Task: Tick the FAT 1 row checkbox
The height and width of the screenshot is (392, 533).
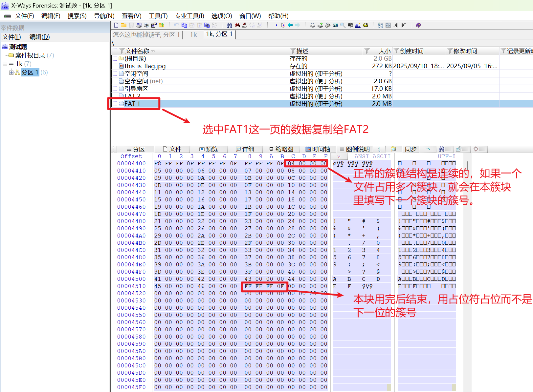Action: [x=115, y=104]
